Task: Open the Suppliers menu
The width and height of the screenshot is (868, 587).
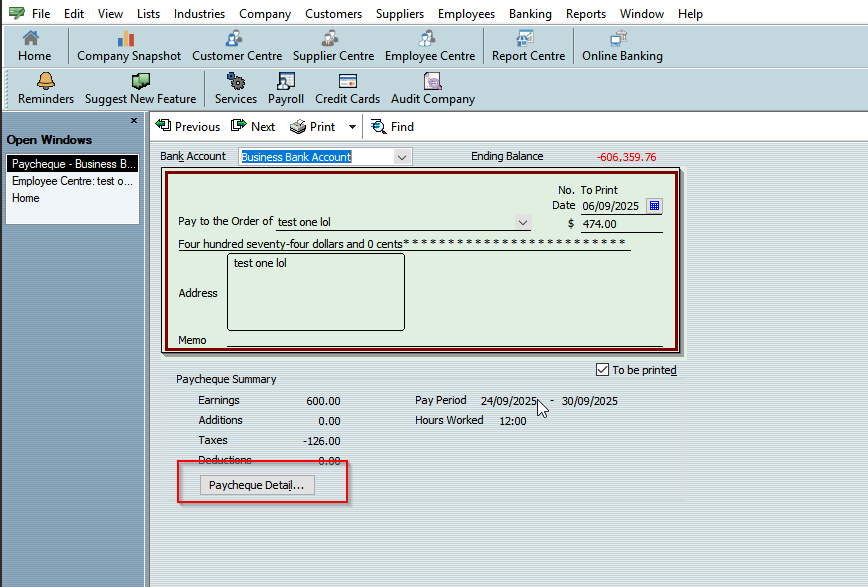Action: click(x=400, y=13)
